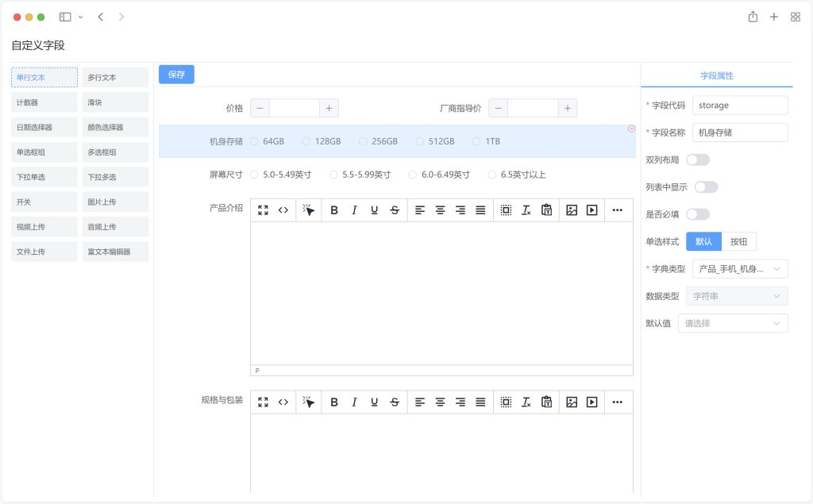Image resolution: width=813 pixels, height=504 pixels.
Task: Toggle bold in 产品介绍 editor toolbar
Action: 334,210
